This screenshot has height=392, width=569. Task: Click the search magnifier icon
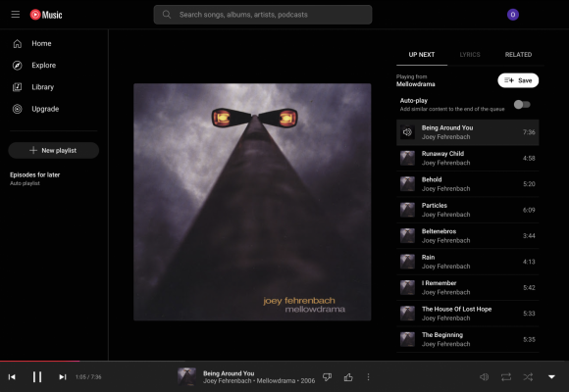[167, 15]
